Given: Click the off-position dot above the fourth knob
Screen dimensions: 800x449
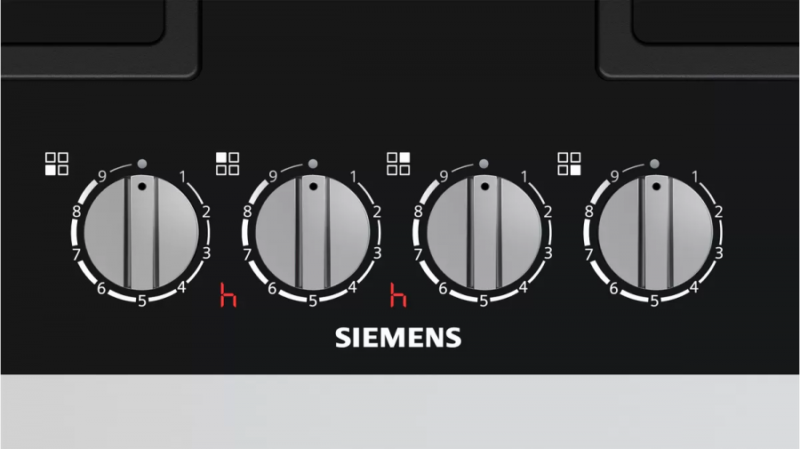Looking at the screenshot, I should pyautogui.click(x=655, y=164).
